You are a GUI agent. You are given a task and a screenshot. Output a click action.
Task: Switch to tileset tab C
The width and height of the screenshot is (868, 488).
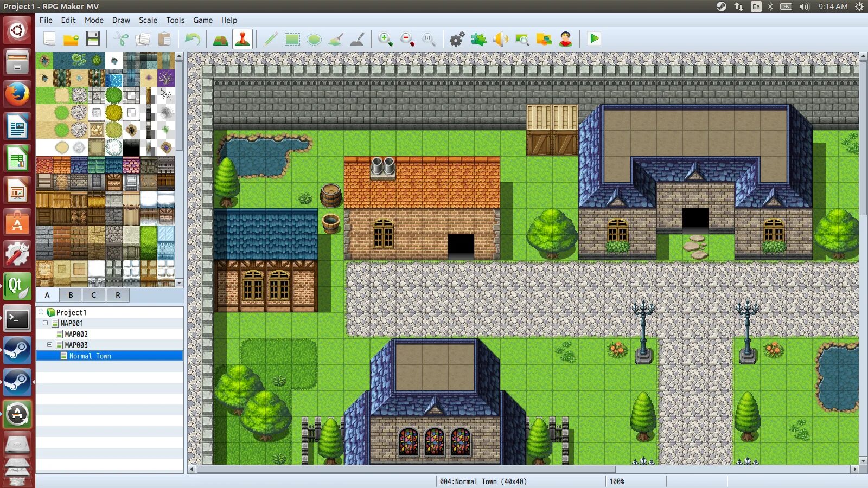[94, 295]
